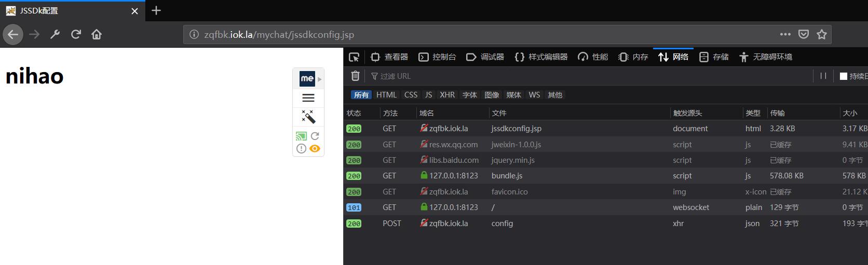The width and height of the screenshot is (868, 265).
Task: Select the magic wand tool in the widget
Action: click(308, 117)
